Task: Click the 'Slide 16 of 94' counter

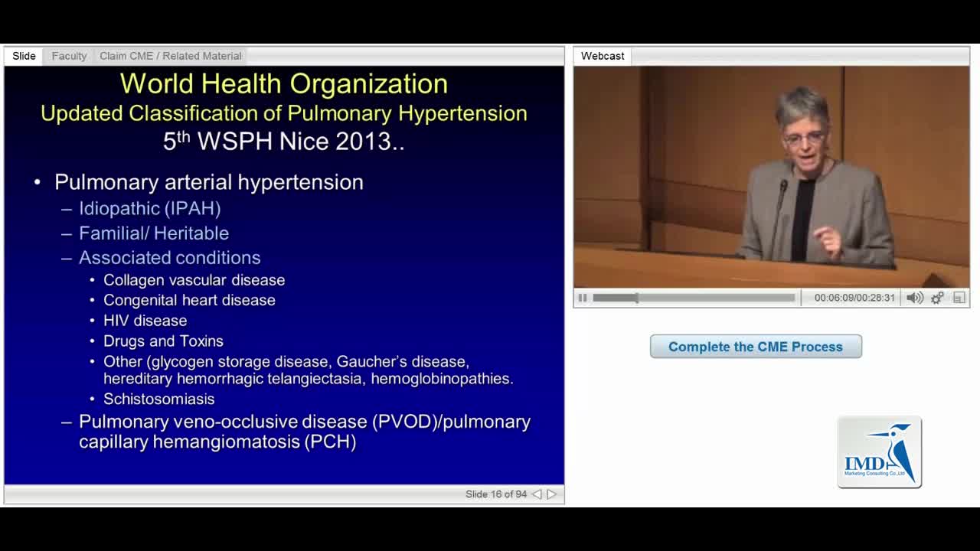Action: click(496, 494)
